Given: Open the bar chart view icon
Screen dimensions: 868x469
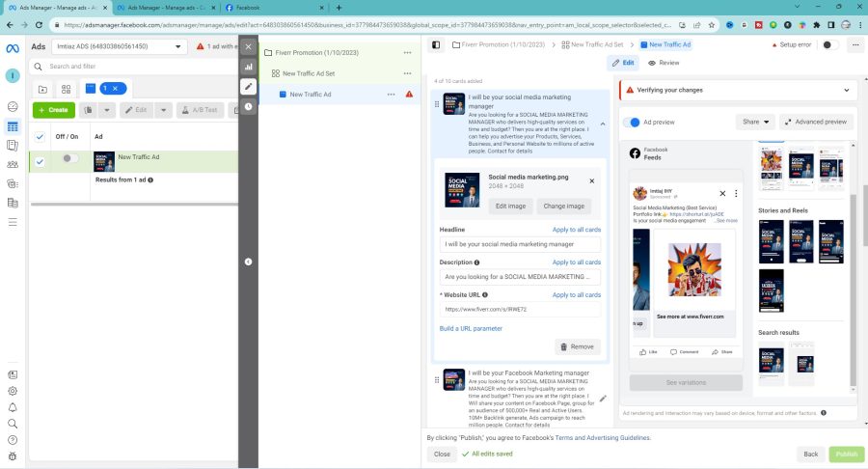Looking at the screenshot, I should pyautogui.click(x=248, y=67).
